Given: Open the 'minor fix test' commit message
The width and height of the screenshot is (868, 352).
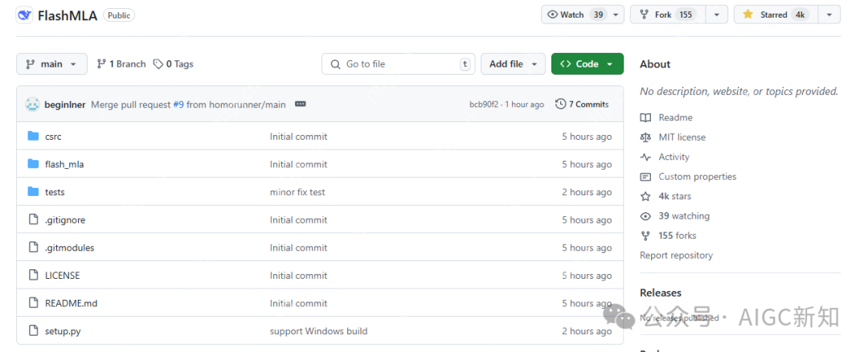Looking at the screenshot, I should pos(297,192).
